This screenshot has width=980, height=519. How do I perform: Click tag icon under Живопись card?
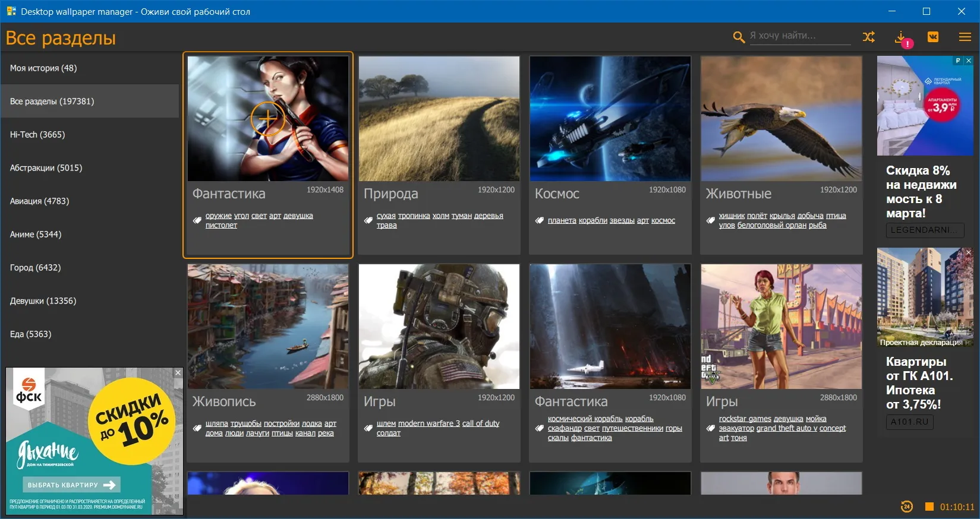pos(197,428)
